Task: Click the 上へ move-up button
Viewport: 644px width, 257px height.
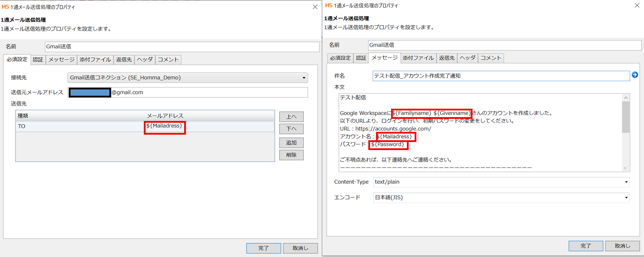Action: (x=291, y=117)
